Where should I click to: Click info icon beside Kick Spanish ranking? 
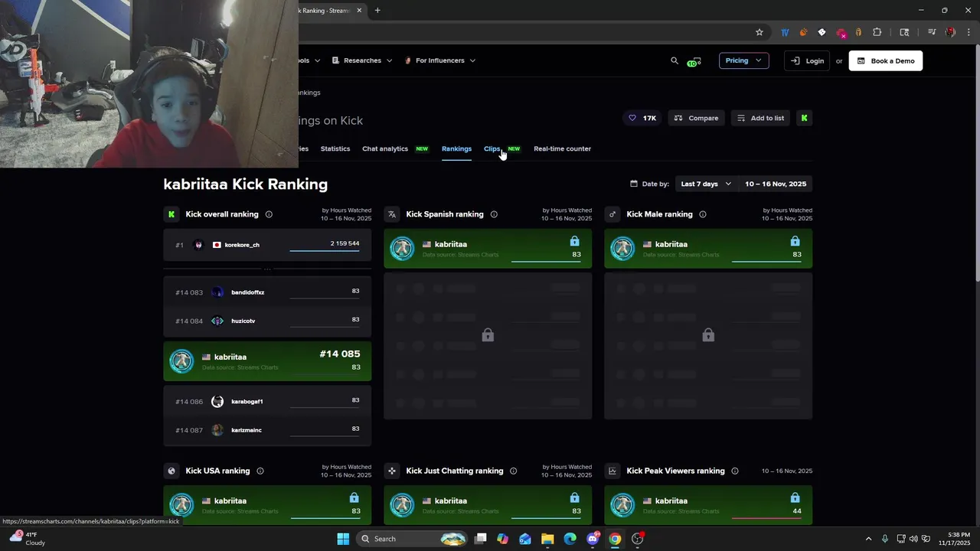click(x=494, y=214)
